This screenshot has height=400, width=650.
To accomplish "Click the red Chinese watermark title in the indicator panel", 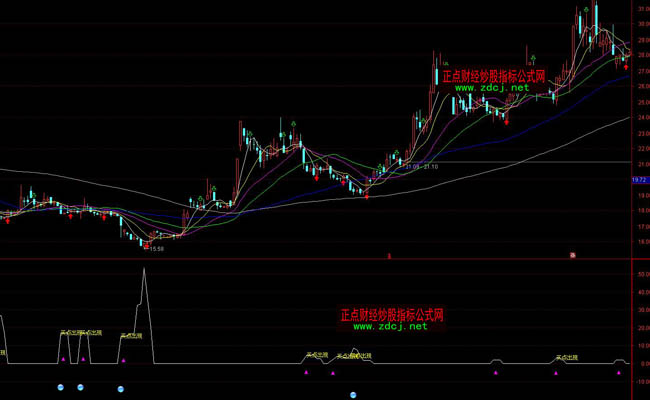I will [391, 314].
